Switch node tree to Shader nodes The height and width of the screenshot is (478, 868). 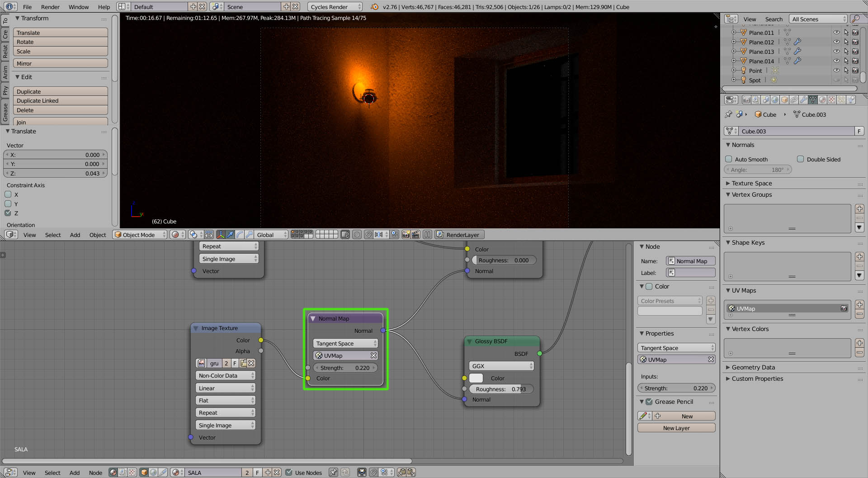[x=113, y=473]
